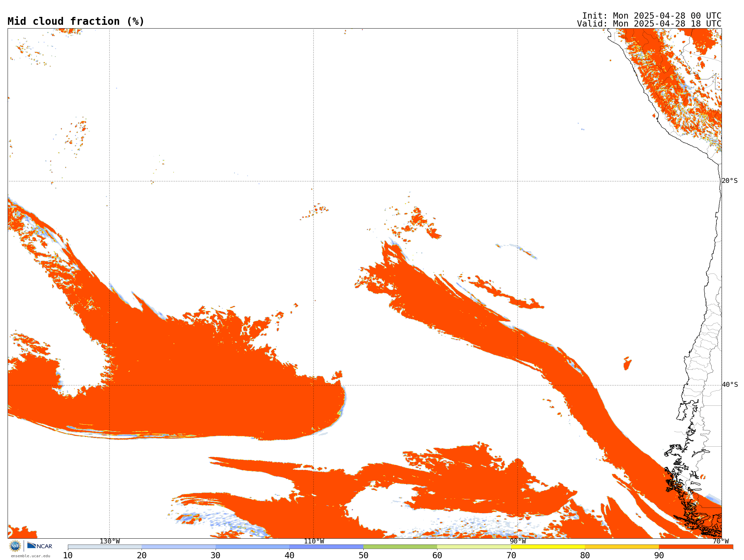Click the 20°S latitude label

[x=730, y=181]
